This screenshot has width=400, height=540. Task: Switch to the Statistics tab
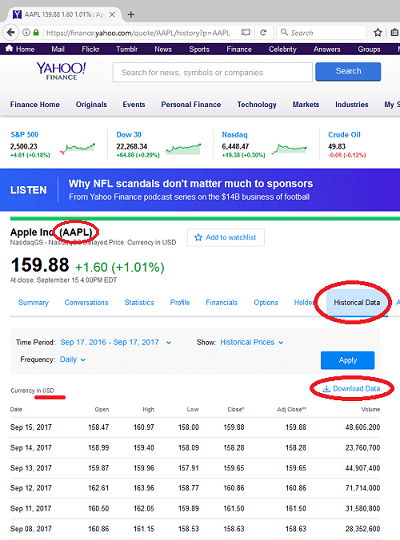(x=139, y=302)
